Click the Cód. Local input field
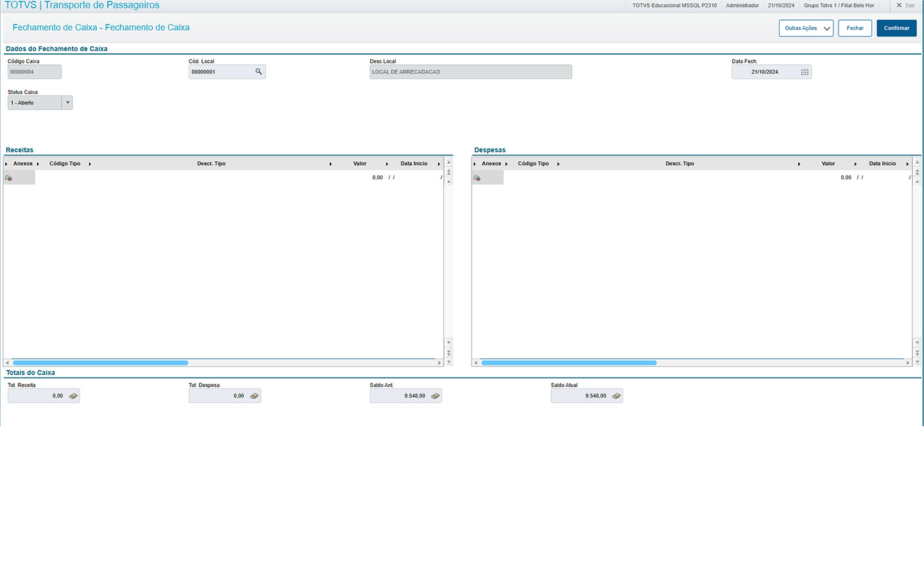 point(220,72)
